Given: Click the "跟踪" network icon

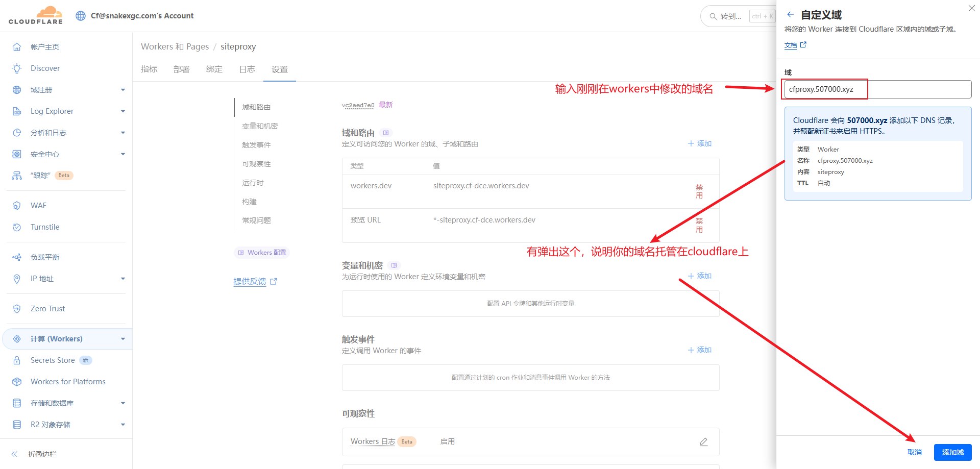Looking at the screenshot, I should (17, 176).
